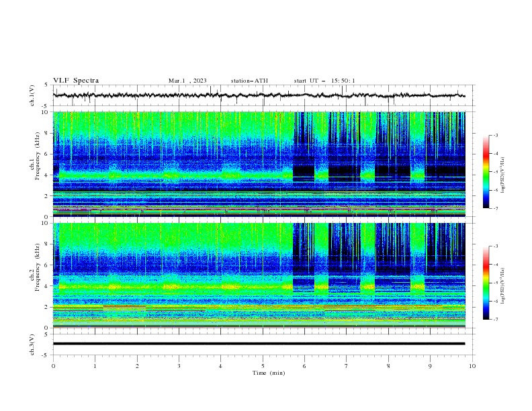Click the '-3' label on ch.1 color bar

[496, 135]
